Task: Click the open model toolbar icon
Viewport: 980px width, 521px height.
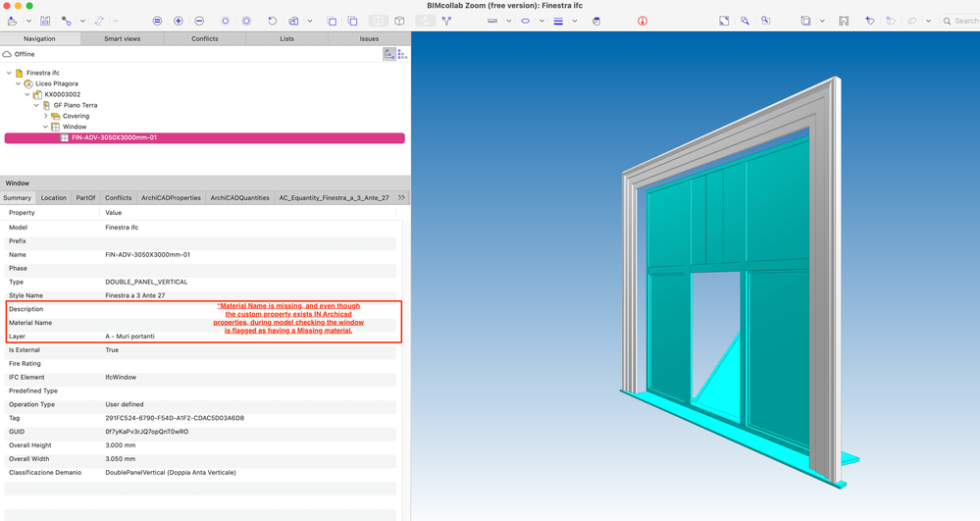Action: click(13, 21)
